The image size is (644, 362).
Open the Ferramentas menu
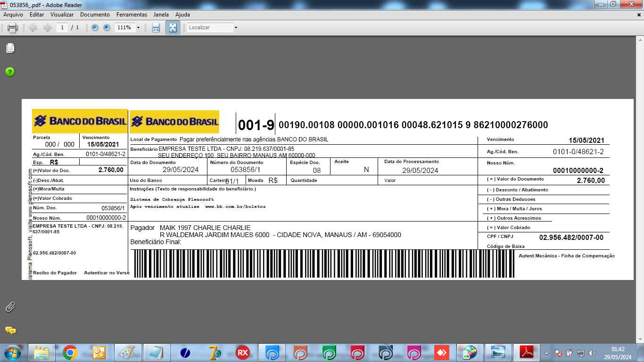[132, 15]
